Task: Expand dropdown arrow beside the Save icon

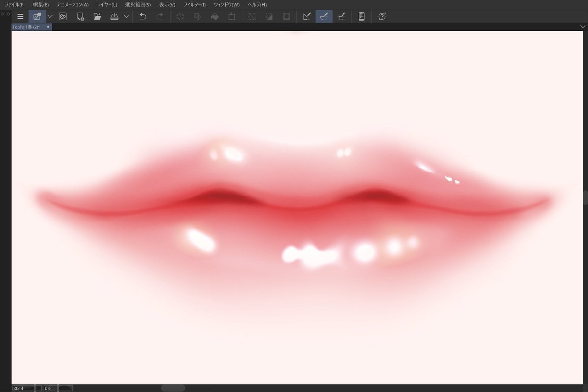Action: click(x=126, y=16)
